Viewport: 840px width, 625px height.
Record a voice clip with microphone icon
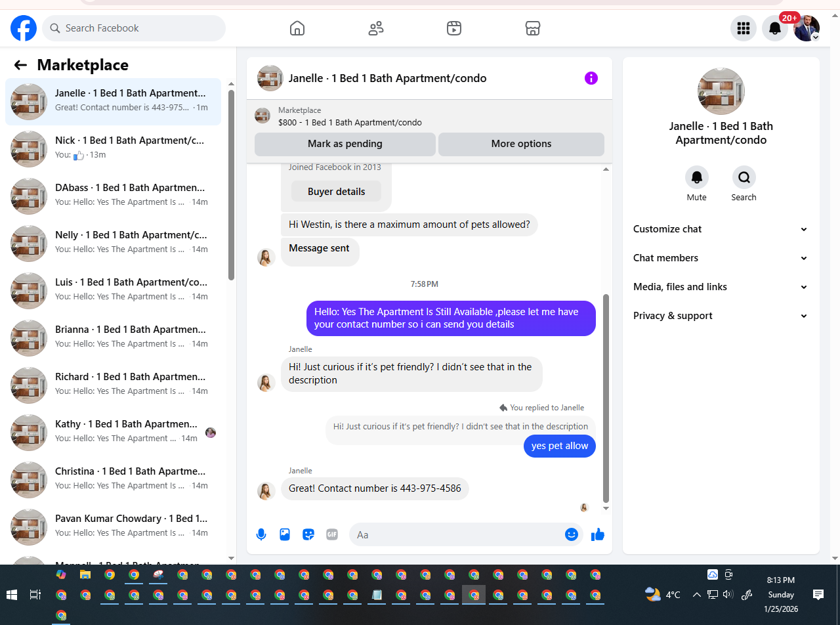tap(261, 534)
